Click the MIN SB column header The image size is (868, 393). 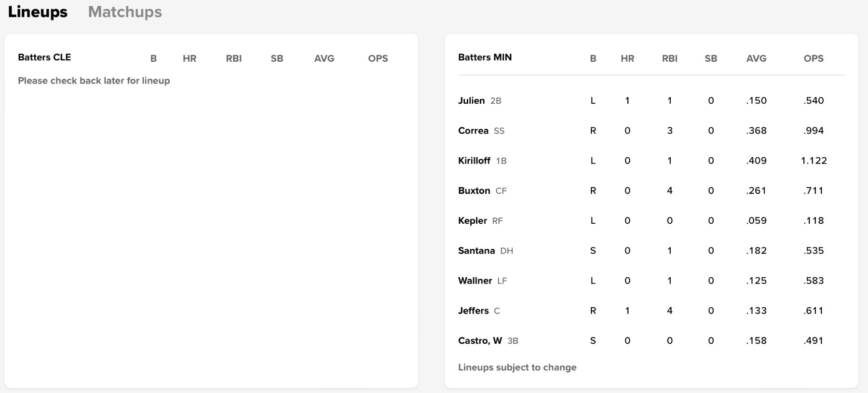pos(711,58)
